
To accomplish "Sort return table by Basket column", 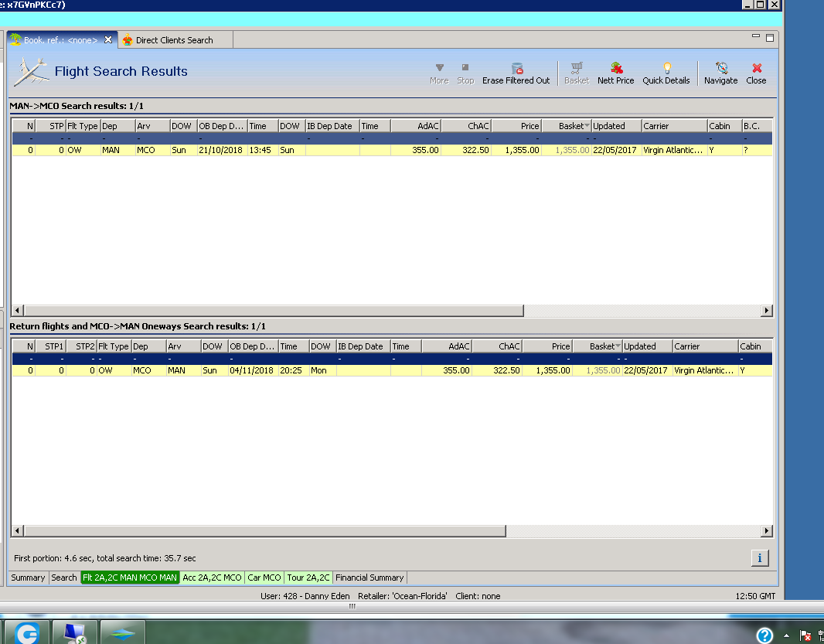I will coord(598,346).
